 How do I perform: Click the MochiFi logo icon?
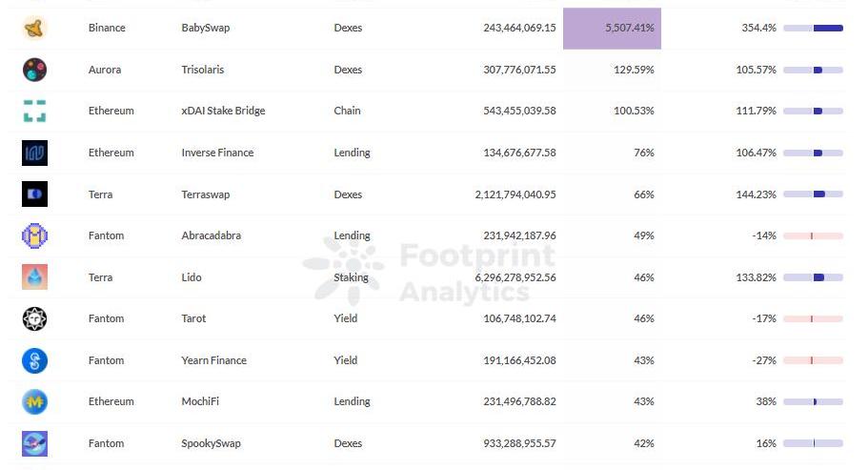click(35, 401)
